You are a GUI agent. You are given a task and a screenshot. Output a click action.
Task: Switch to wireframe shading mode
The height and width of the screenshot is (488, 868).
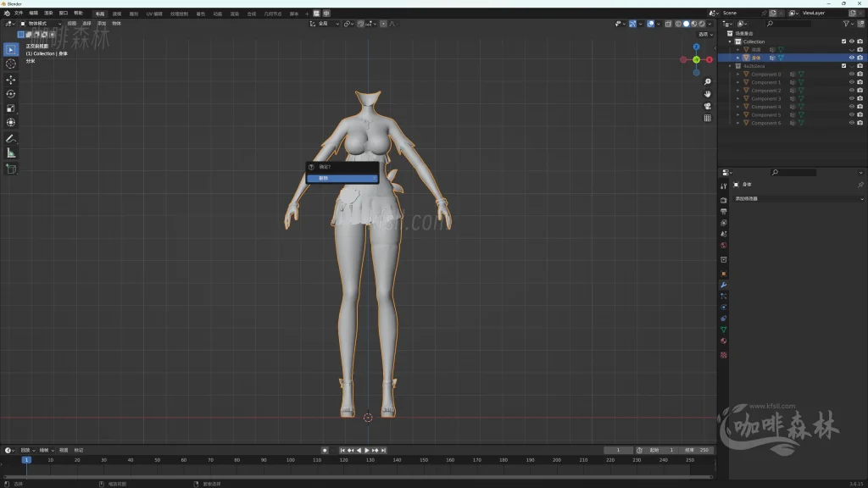(x=679, y=24)
